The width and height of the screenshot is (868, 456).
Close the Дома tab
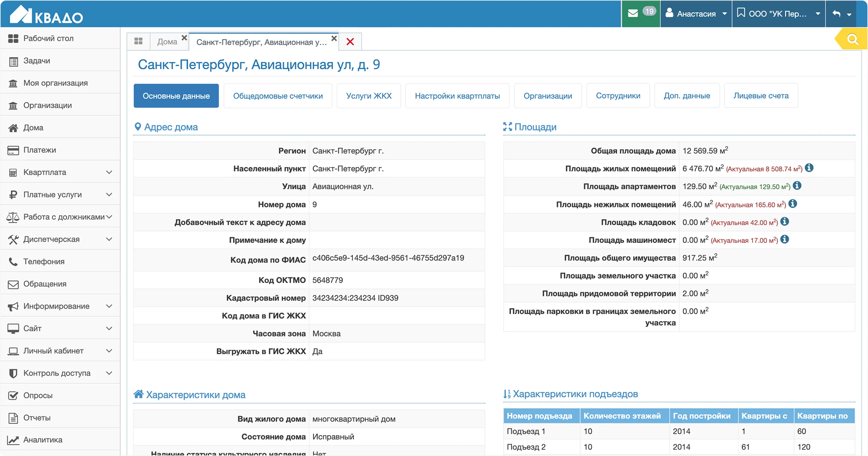click(184, 38)
